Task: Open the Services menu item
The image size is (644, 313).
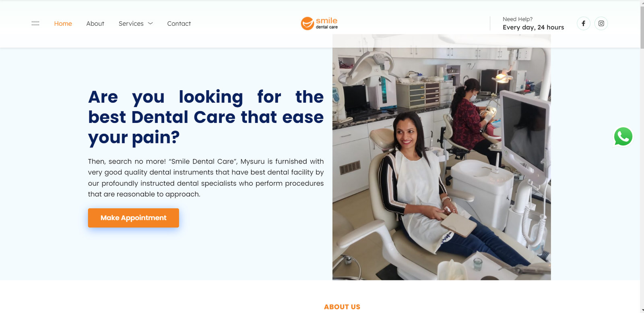Action: pyautogui.click(x=131, y=24)
